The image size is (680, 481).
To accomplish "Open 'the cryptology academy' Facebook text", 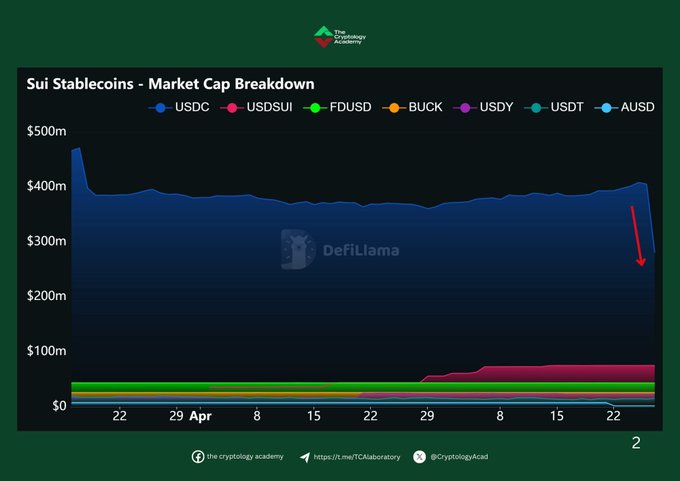I will [x=245, y=456].
